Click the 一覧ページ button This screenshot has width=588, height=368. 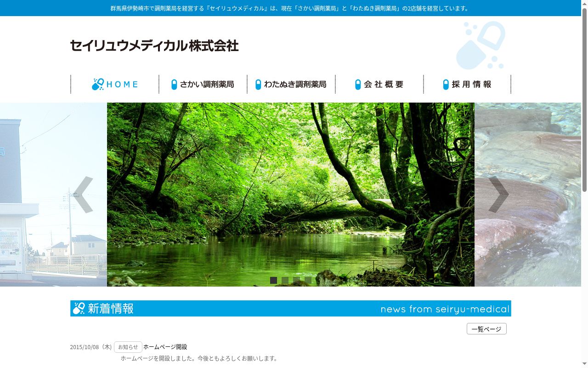tap(486, 329)
